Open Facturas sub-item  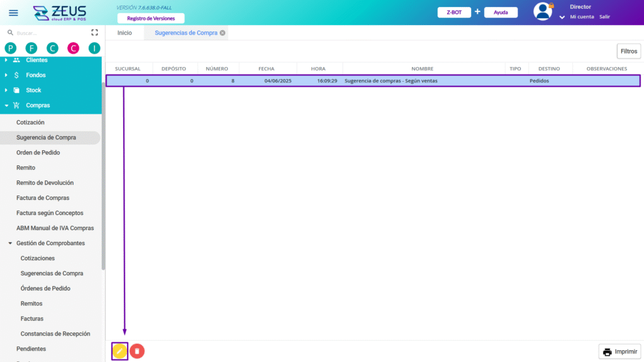click(x=32, y=319)
